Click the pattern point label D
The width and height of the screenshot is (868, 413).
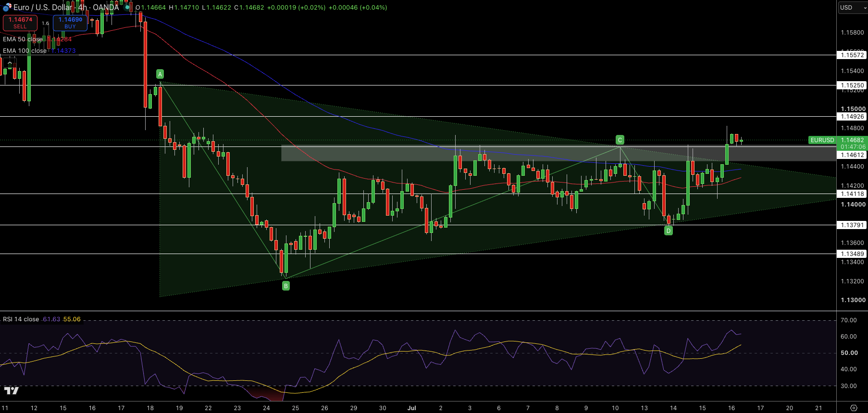[668, 231]
